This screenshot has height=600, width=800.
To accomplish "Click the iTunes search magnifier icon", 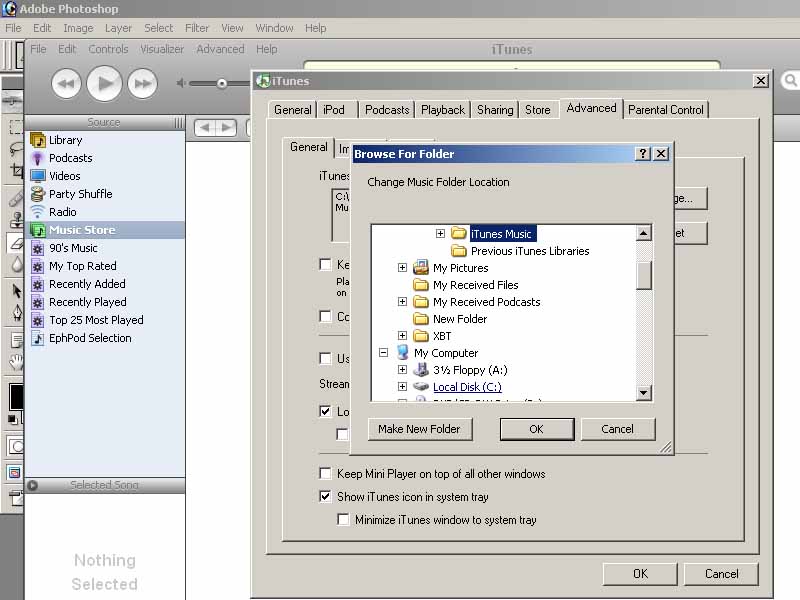I will tap(791, 80).
